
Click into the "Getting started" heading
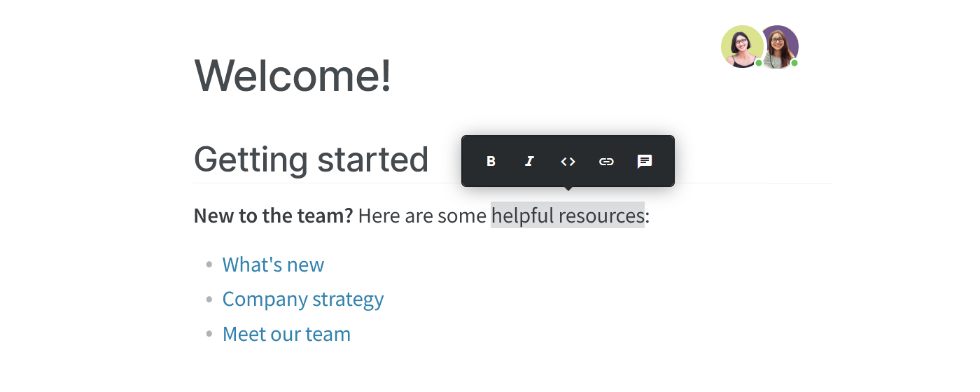[311, 159]
